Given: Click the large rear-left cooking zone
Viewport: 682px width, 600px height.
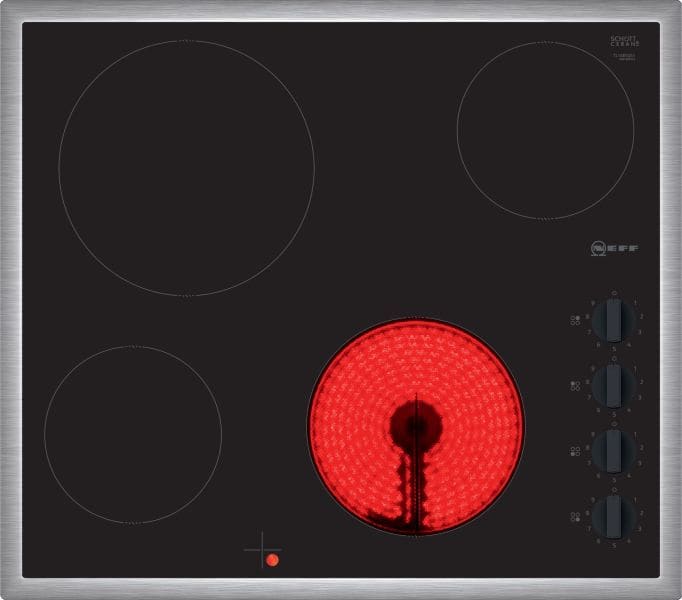Looking at the screenshot, I should [187, 168].
